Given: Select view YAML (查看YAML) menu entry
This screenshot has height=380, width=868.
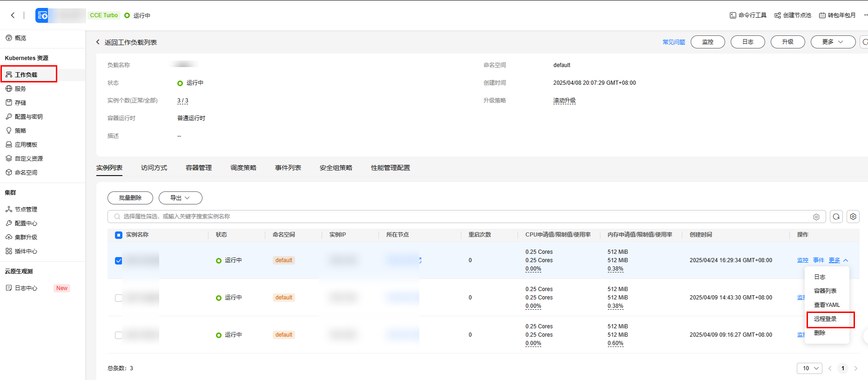Looking at the screenshot, I should [x=827, y=305].
